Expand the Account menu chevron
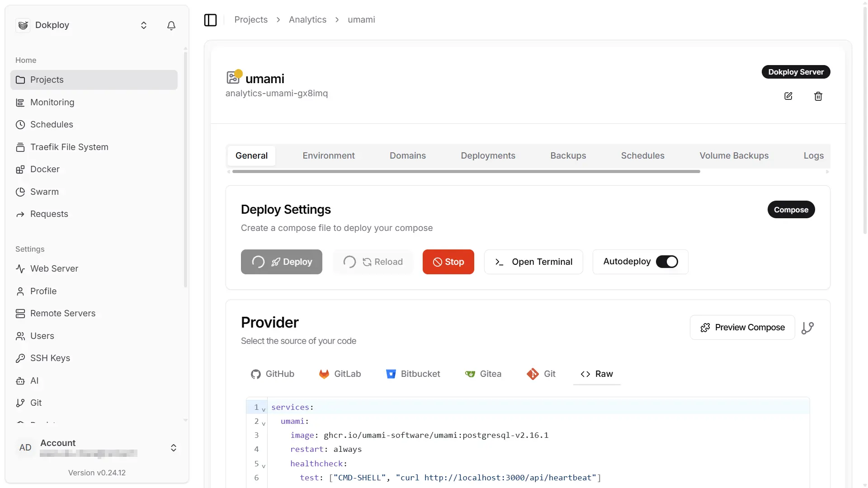The height and width of the screenshot is (488, 868). (x=174, y=448)
